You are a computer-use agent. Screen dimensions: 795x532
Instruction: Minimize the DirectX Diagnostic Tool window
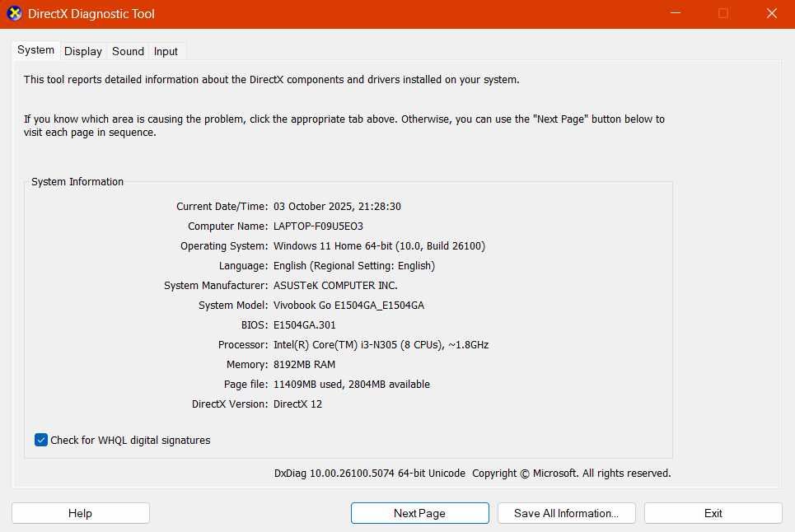pyautogui.click(x=676, y=14)
